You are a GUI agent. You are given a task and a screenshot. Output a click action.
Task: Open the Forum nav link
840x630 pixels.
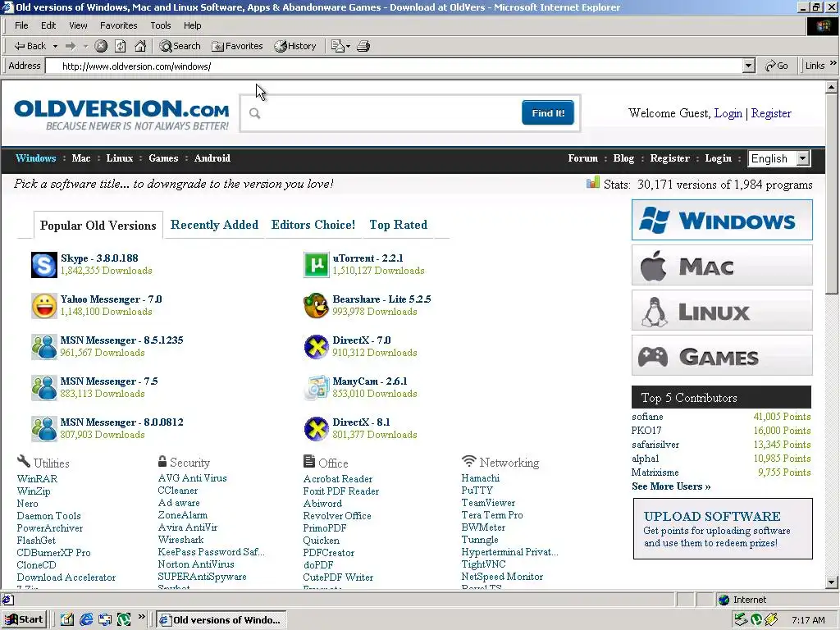tap(583, 158)
